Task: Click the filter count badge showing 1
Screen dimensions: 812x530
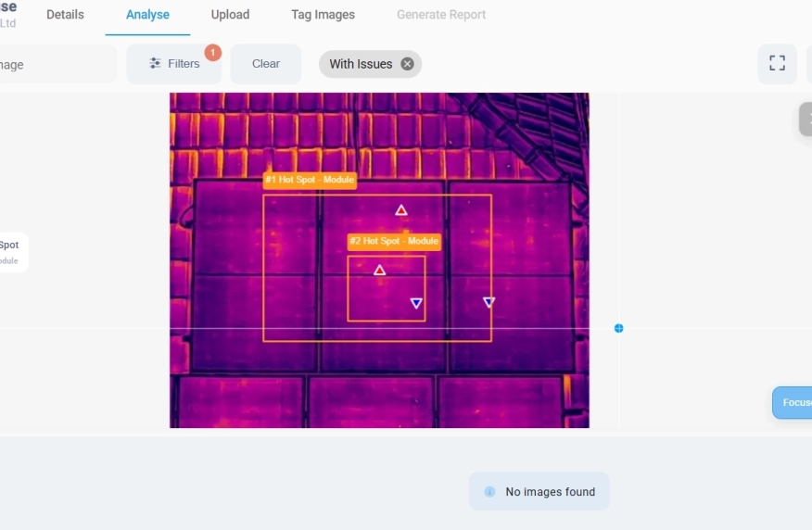Action: (213, 52)
